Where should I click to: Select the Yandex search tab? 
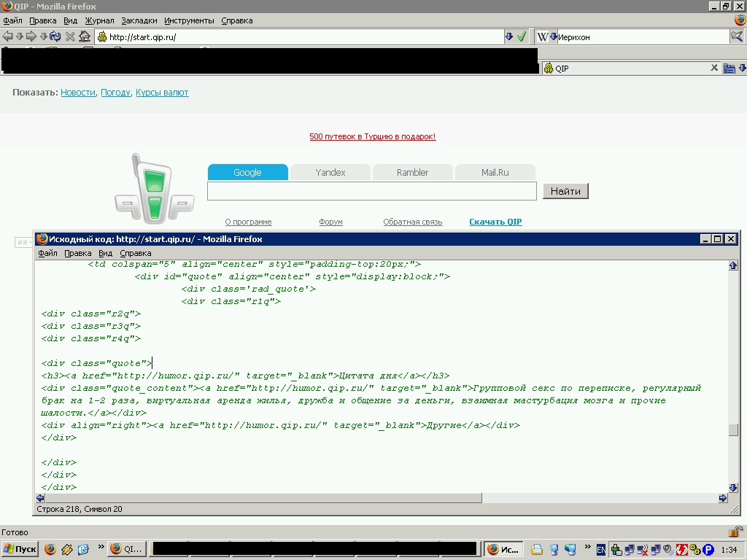coord(330,172)
